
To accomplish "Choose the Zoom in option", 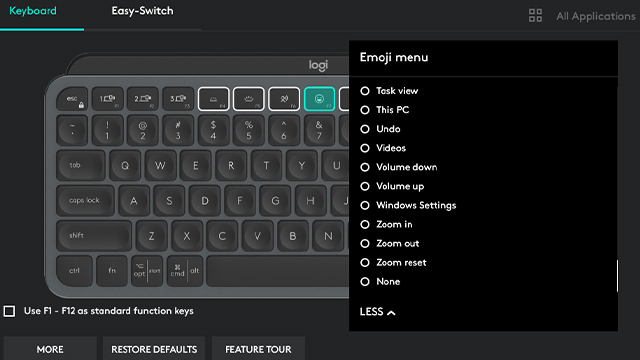I will [386, 224].
